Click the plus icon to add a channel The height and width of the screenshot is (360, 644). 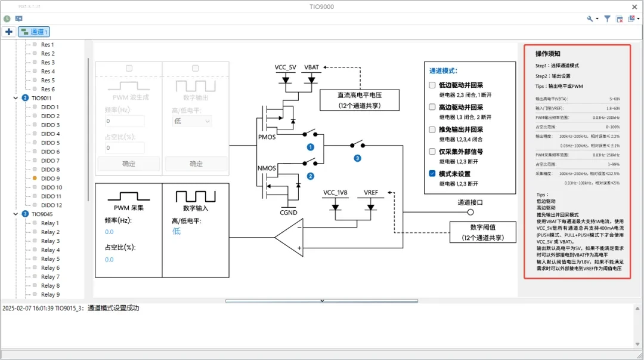[x=9, y=32]
